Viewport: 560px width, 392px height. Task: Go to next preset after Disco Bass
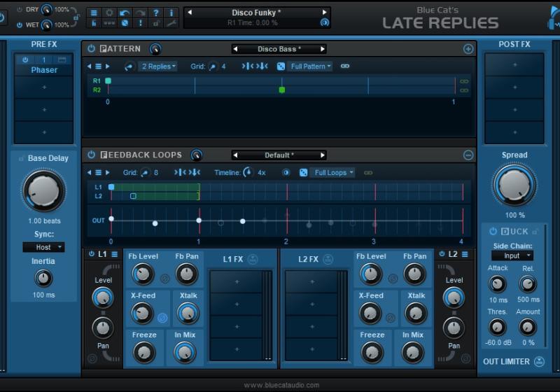pyautogui.click(x=323, y=49)
